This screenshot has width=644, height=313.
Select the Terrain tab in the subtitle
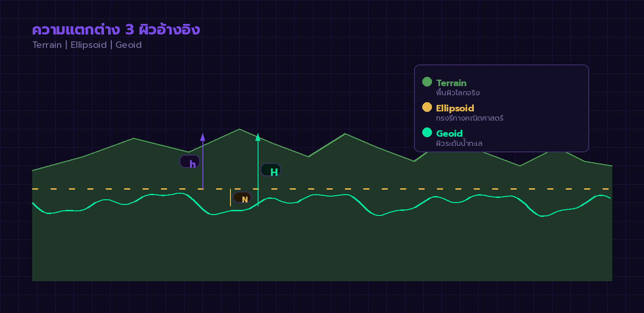(x=46, y=45)
